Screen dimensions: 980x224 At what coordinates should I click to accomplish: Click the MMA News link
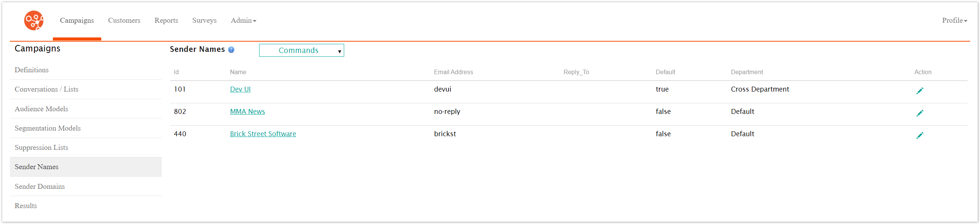click(247, 111)
